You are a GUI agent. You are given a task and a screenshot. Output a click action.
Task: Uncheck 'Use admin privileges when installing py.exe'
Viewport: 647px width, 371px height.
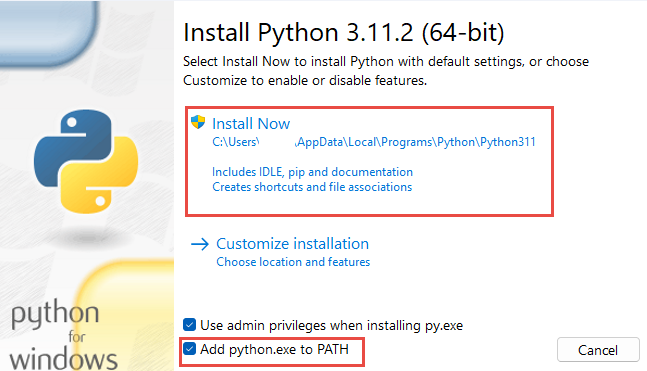click(189, 325)
